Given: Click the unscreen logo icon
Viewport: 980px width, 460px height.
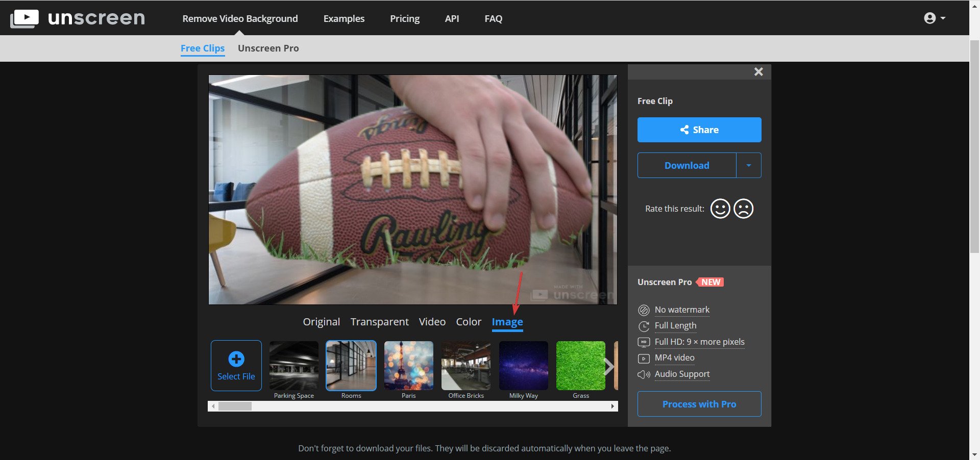Looking at the screenshot, I should click(24, 19).
